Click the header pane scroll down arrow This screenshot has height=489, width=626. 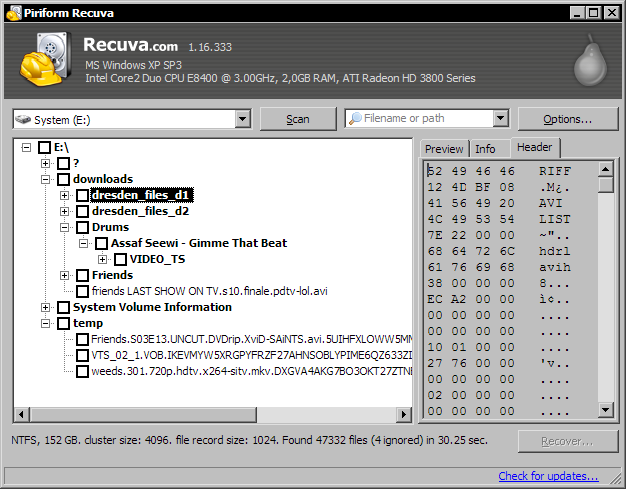pos(606,410)
